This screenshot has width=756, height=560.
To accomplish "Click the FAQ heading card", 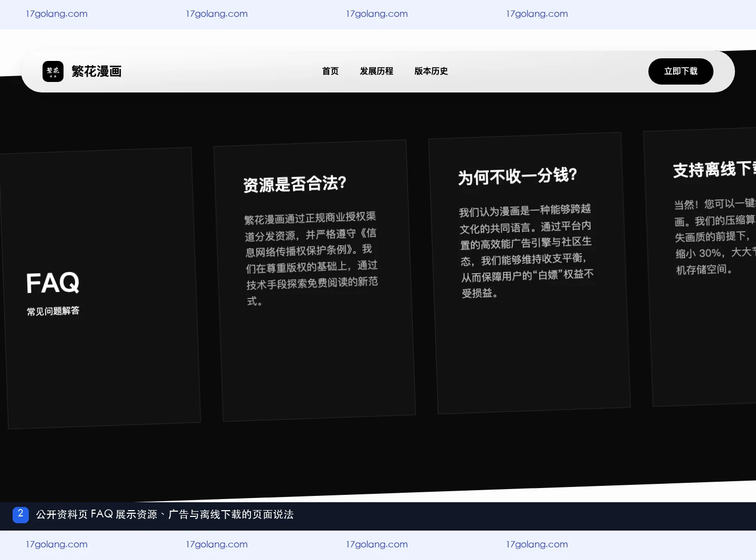I will coord(100,288).
